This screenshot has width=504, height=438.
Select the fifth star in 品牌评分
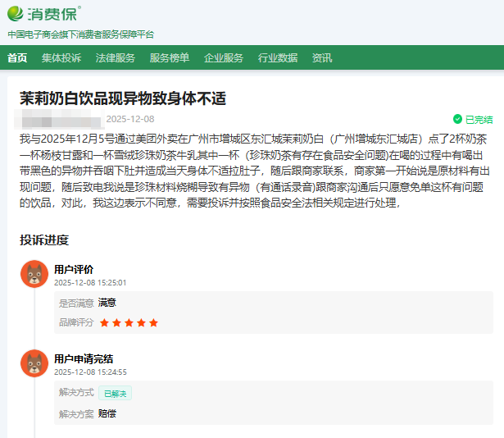click(153, 323)
